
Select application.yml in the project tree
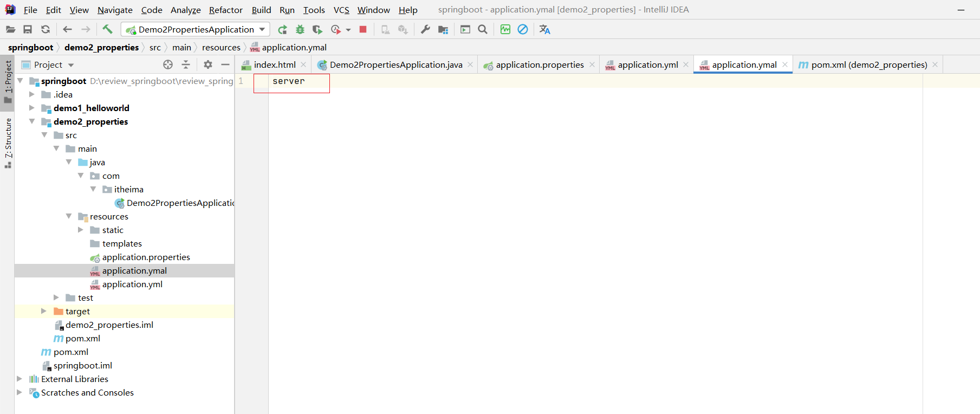pos(132,284)
